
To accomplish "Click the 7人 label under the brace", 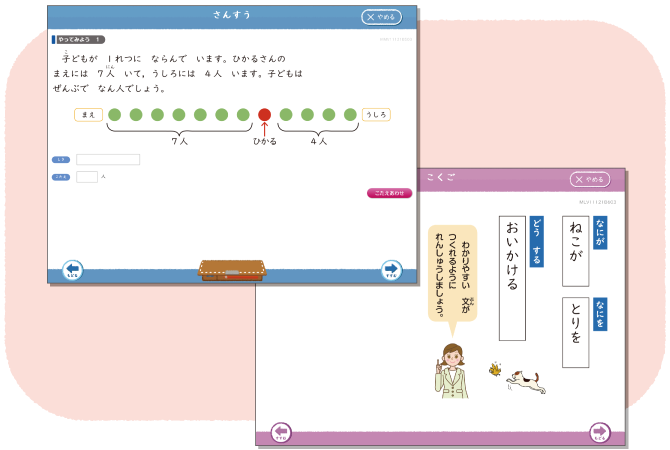I will click(179, 141).
